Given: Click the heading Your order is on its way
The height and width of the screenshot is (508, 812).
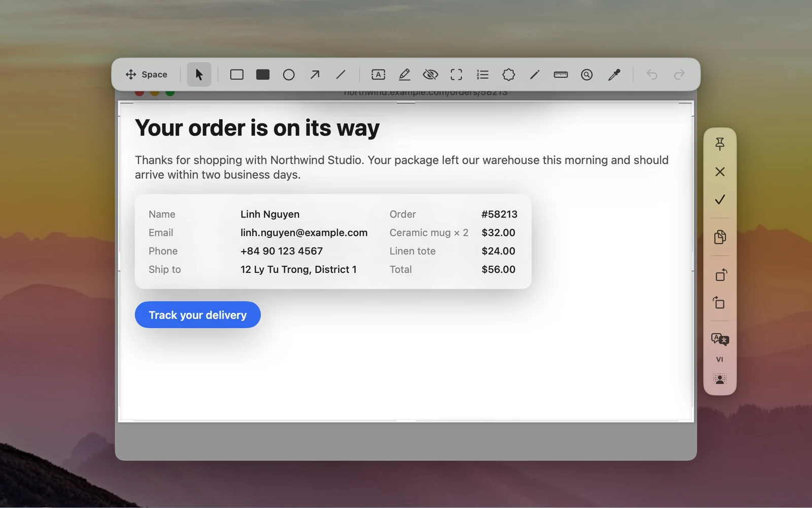Looking at the screenshot, I should pos(257,128).
